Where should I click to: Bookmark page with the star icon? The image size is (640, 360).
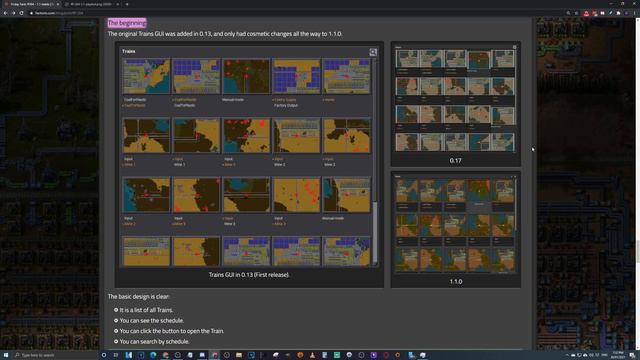coord(576,13)
